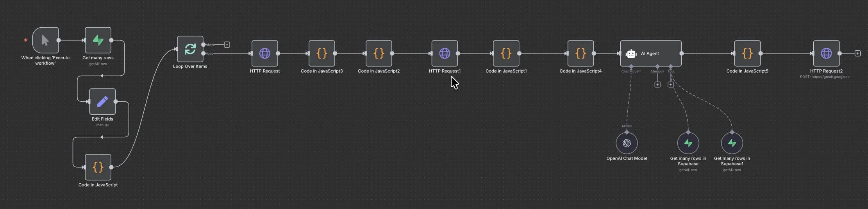
Task: Open the Code in JavaScript5 node
Action: tap(747, 53)
